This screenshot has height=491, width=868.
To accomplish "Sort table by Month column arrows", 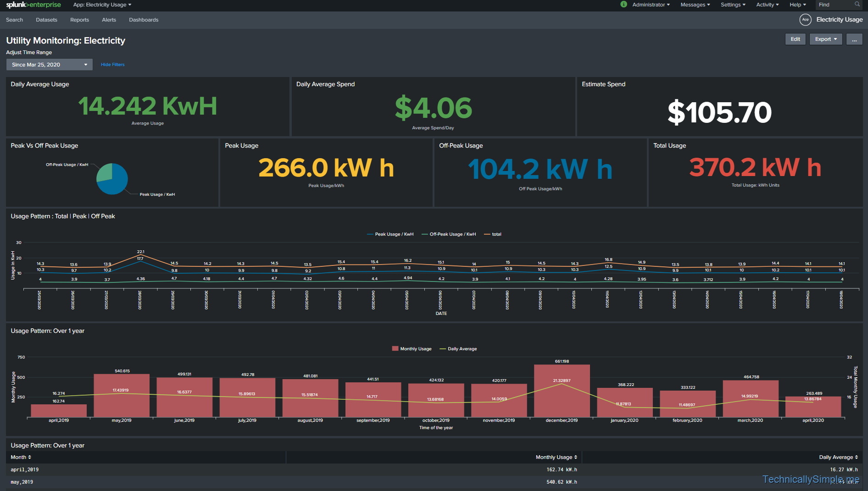I will [29, 458].
